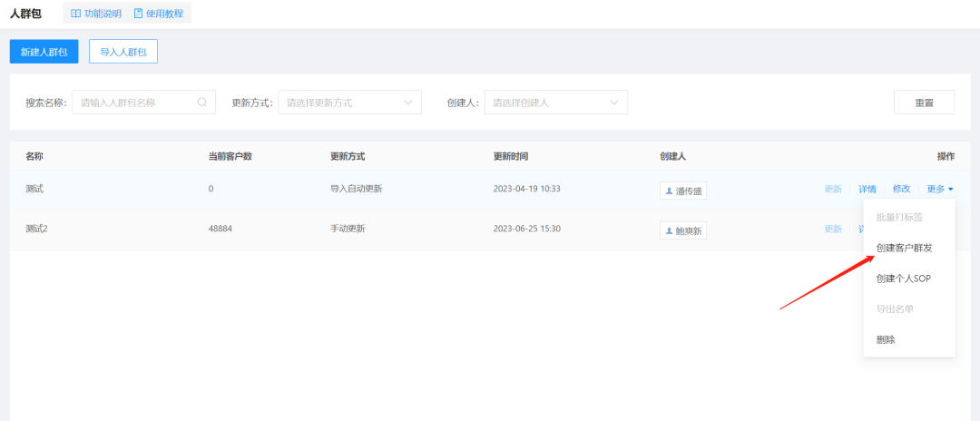Image resolution: width=980 pixels, height=421 pixels.
Task: Click the 更新时间 column header
Action: click(x=511, y=156)
